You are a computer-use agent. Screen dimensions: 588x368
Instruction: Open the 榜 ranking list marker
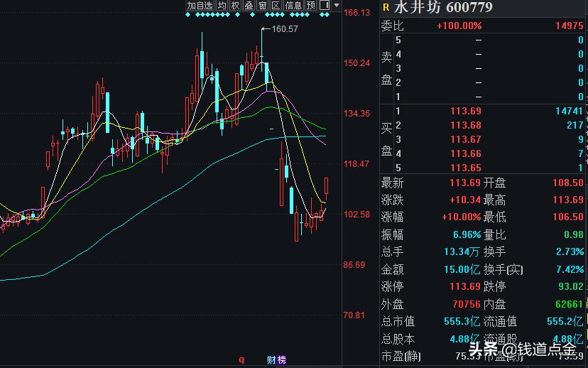coord(281,360)
